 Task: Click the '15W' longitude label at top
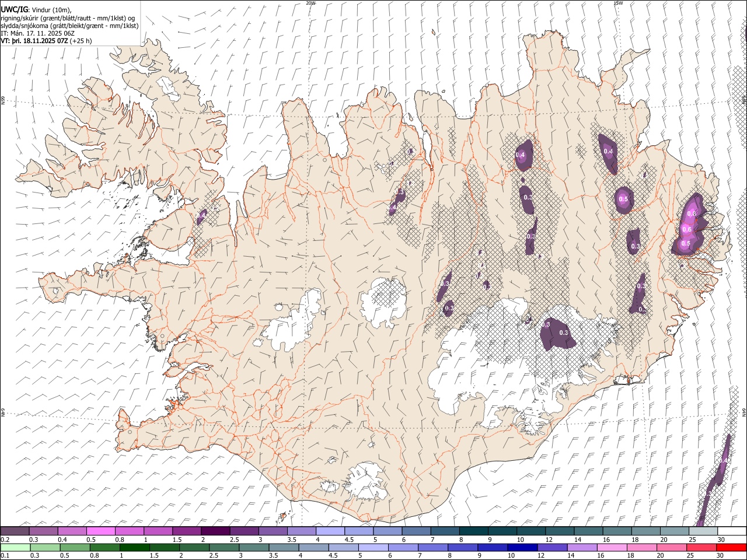click(x=618, y=3)
